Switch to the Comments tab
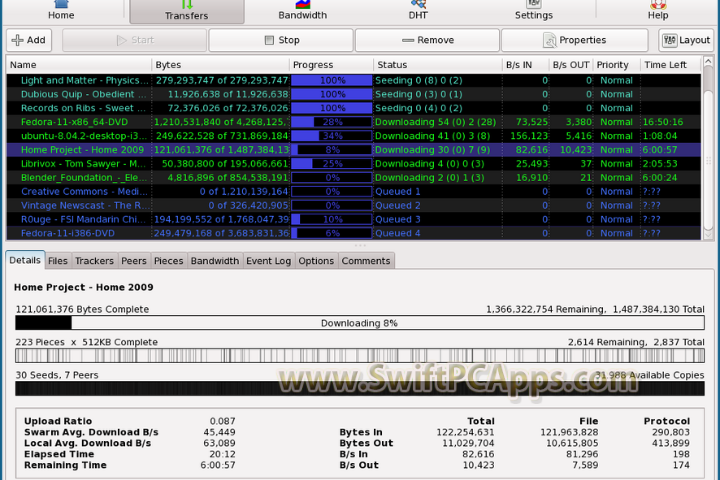The height and width of the screenshot is (480, 720). click(x=366, y=261)
